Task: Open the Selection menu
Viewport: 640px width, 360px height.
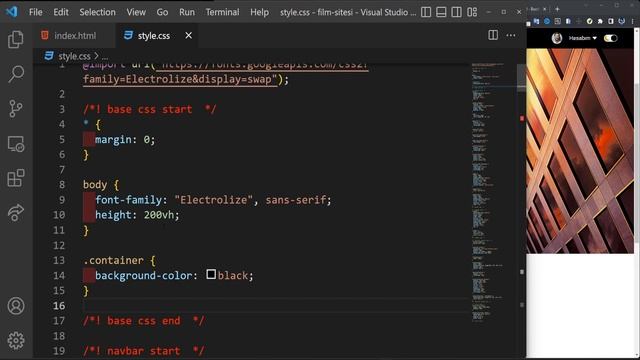Action: (97, 12)
